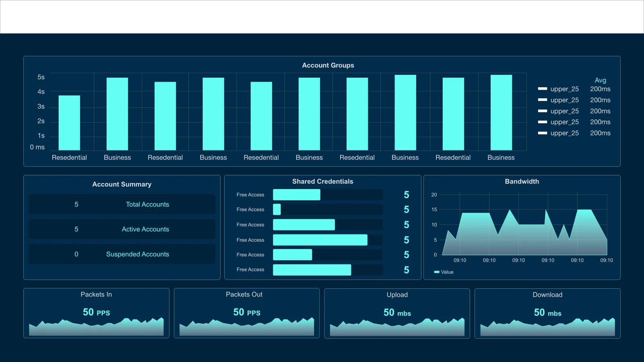This screenshot has width=644, height=362.
Task: Click the Shared Credentials panel title
Action: [x=323, y=181]
